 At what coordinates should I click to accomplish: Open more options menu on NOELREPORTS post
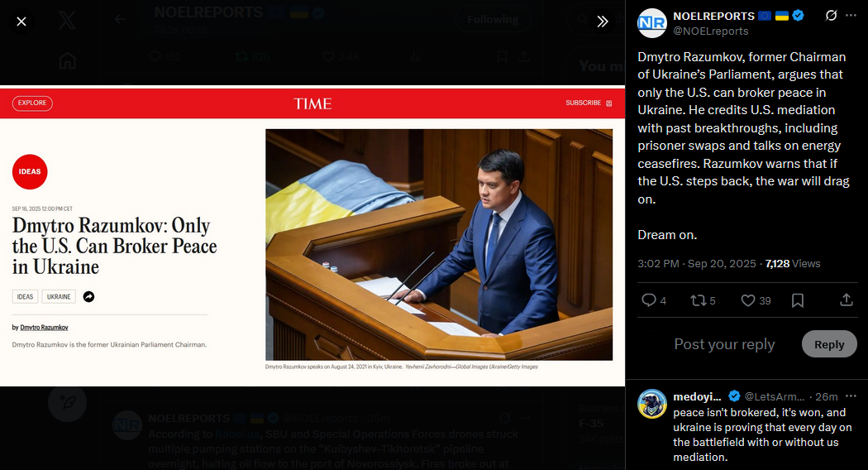point(851,16)
